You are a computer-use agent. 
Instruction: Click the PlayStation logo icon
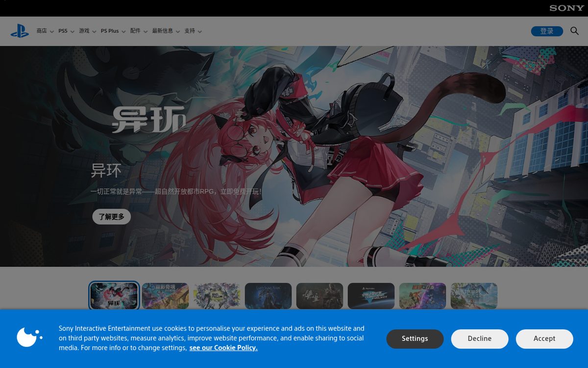20,31
